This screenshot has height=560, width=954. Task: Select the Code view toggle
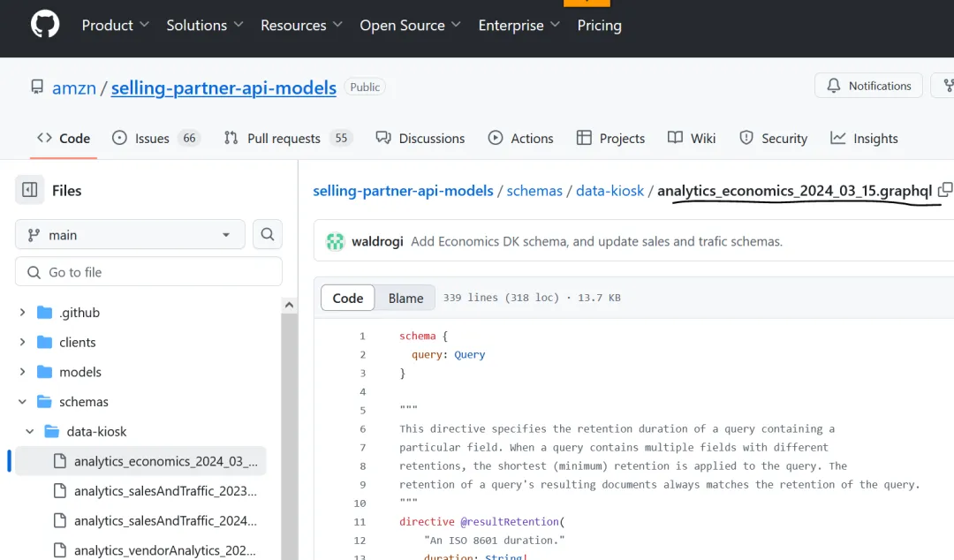[347, 298]
